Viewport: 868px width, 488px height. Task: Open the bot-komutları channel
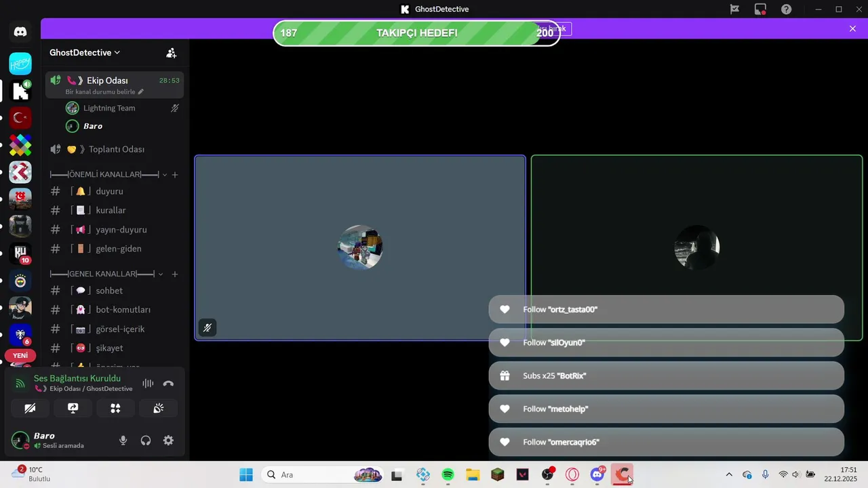[115, 309]
